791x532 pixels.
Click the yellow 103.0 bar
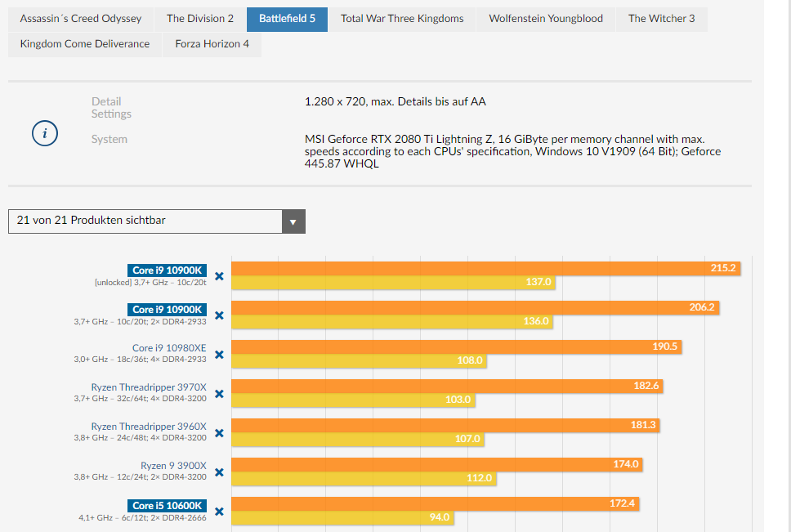click(353, 400)
